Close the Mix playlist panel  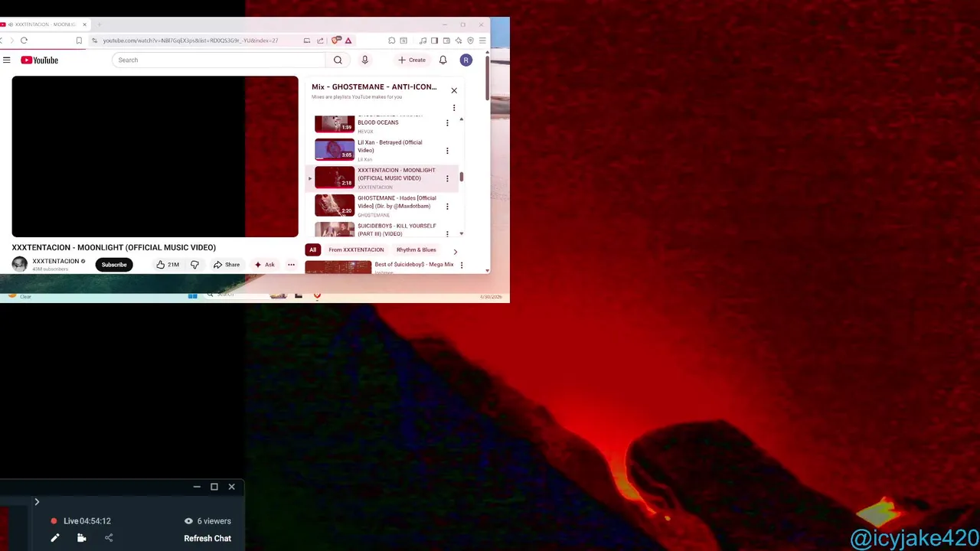(454, 90)
